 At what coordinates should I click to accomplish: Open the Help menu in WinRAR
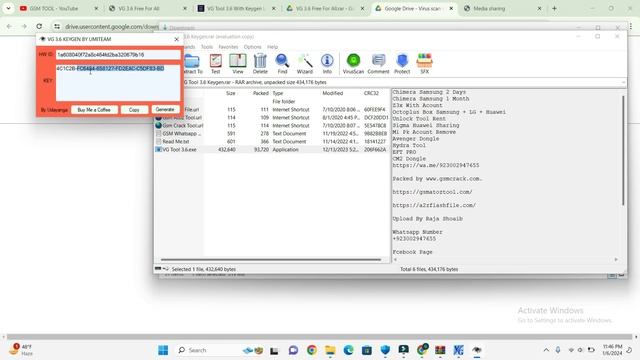(272, 47)
